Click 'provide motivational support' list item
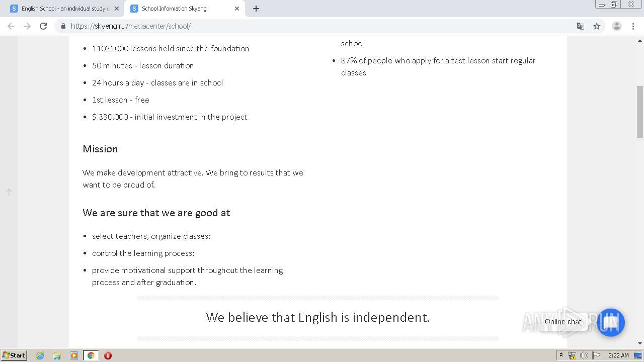The image size is (644, 362). tap(188, 276)
